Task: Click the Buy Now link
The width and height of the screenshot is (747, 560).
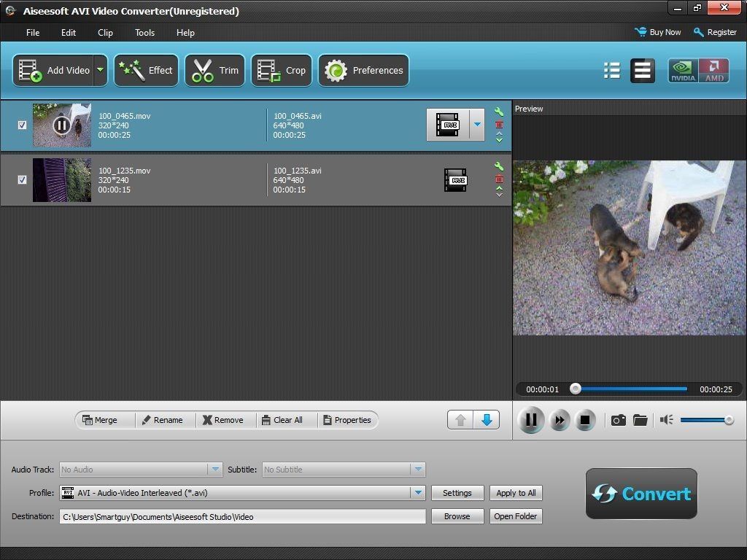Action: 658,32
